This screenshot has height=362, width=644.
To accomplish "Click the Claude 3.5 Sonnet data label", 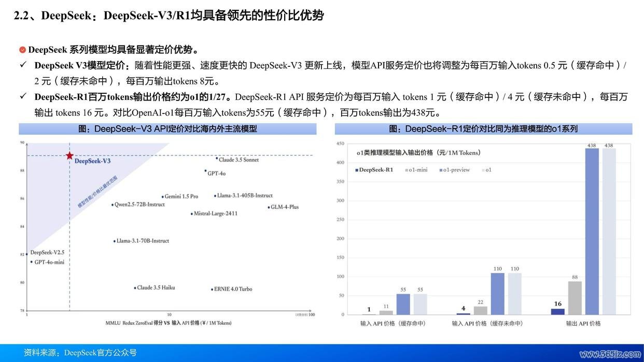I will [239, 160].
